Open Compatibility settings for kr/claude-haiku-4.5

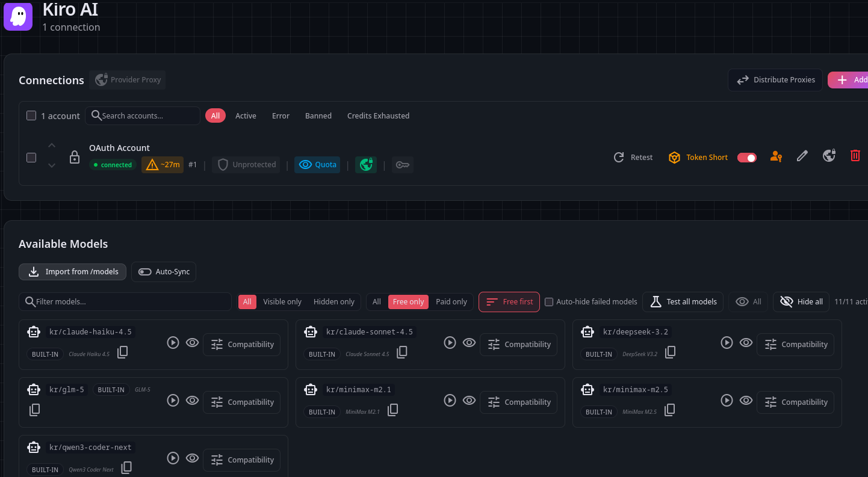tap(242, 345)
